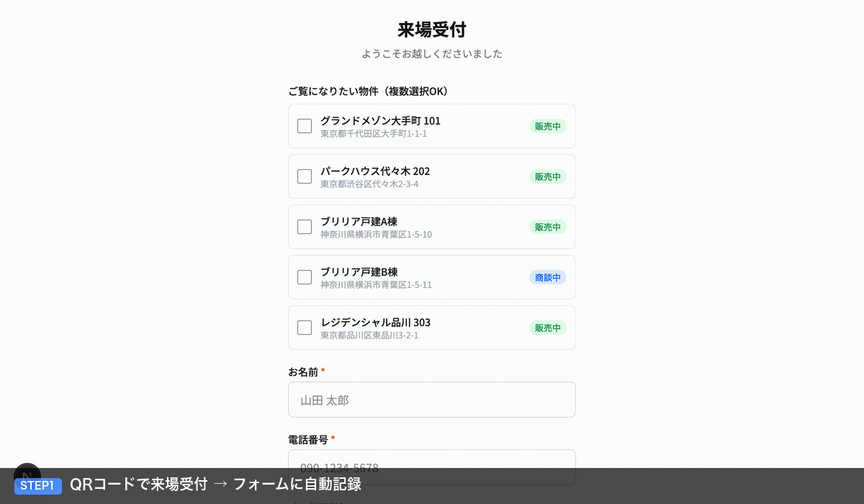Click the 販売中 badge on グランドメゾン大手町 101
Image resolution: width=864 pixels, height=504 pixels.
[x=547, y=126]
